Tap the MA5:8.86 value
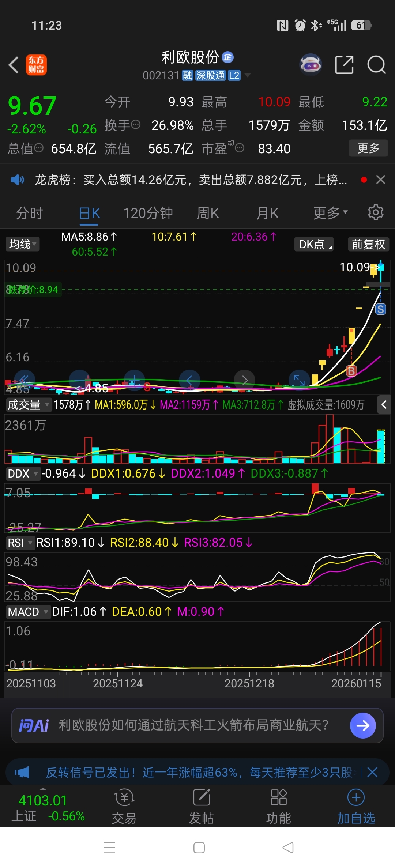Screen dimensions: 395x868 click(x=89, y=237)
